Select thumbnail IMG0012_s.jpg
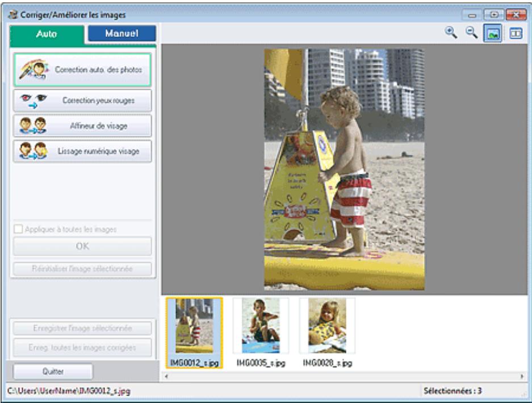This screenshot has height=403, width=532. pos(194,333)
